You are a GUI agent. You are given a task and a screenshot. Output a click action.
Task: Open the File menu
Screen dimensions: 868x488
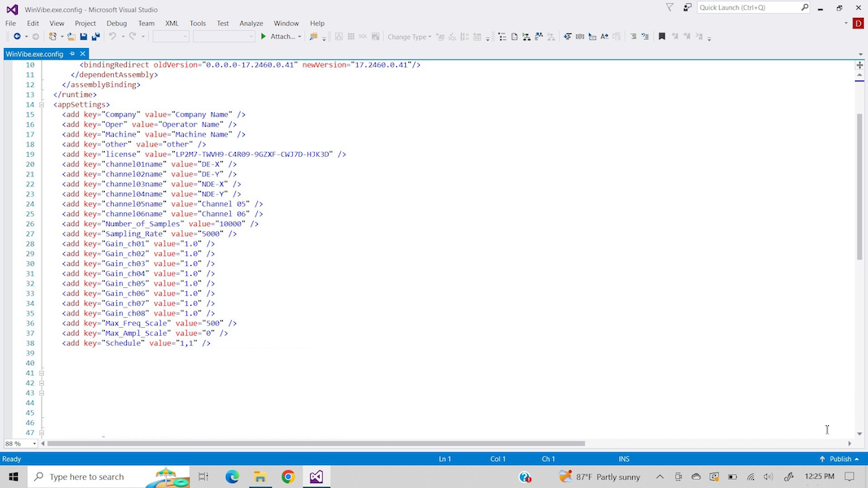tap(11, 24)
